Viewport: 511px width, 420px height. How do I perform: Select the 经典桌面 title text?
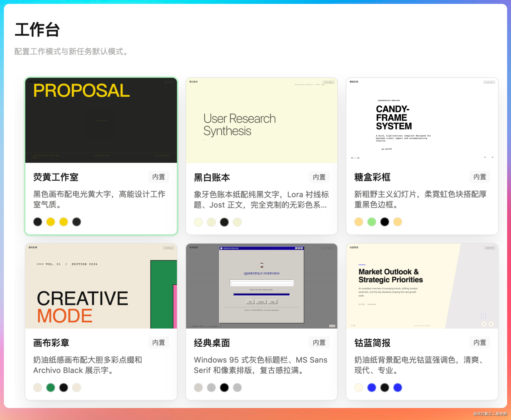(x=212, y=343)
